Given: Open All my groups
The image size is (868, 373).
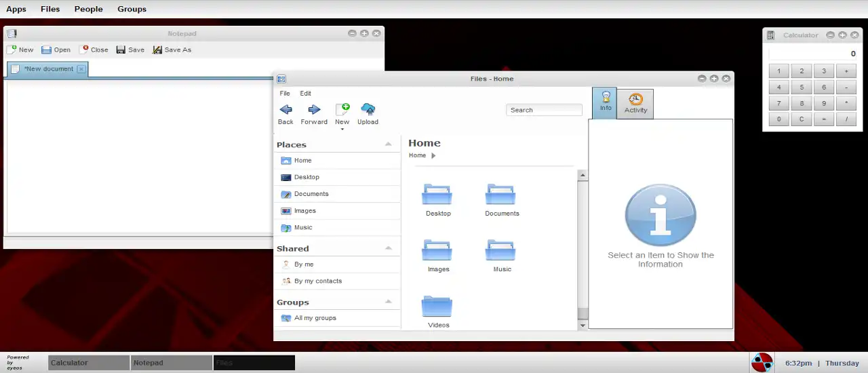Looking at the screenshot, I should click(x=338, y=318).
